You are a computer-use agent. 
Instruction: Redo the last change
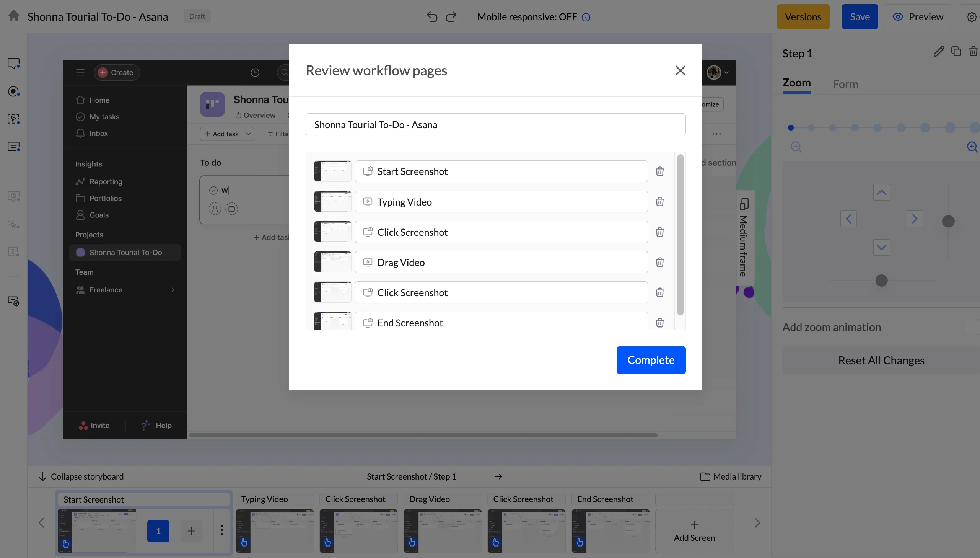[x=451, y=17]
